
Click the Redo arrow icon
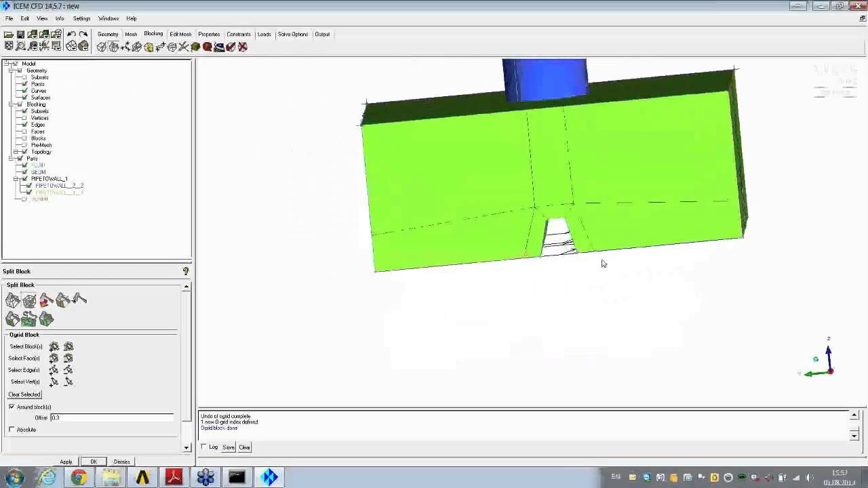tap(83, 35)
